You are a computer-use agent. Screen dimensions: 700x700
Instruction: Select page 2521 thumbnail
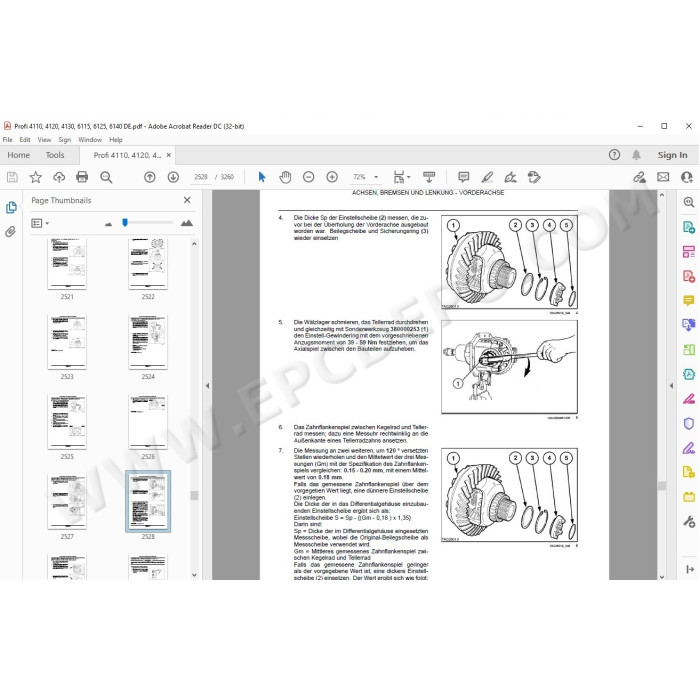[x=67, y=263]
